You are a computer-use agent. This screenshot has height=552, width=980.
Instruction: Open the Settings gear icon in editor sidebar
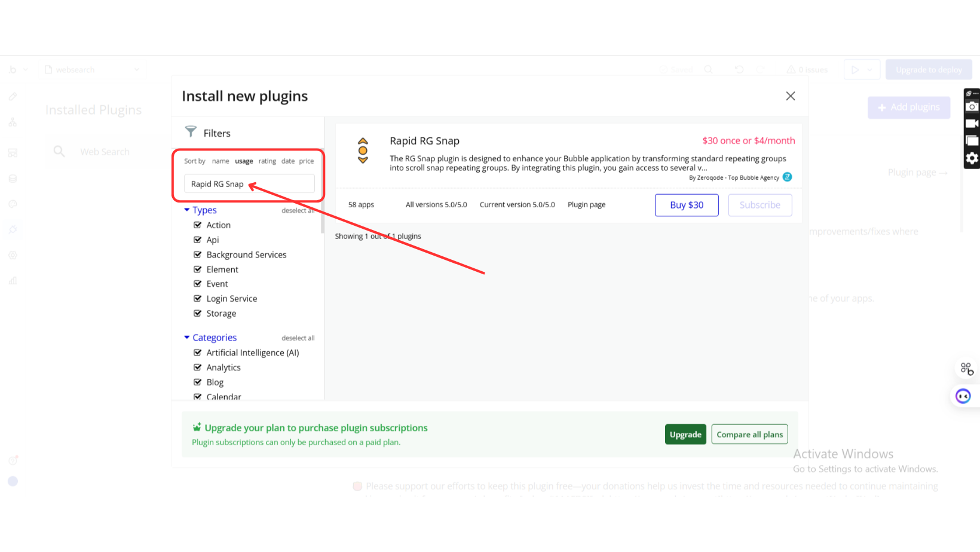pyautogui.click(x=13, y=255)
